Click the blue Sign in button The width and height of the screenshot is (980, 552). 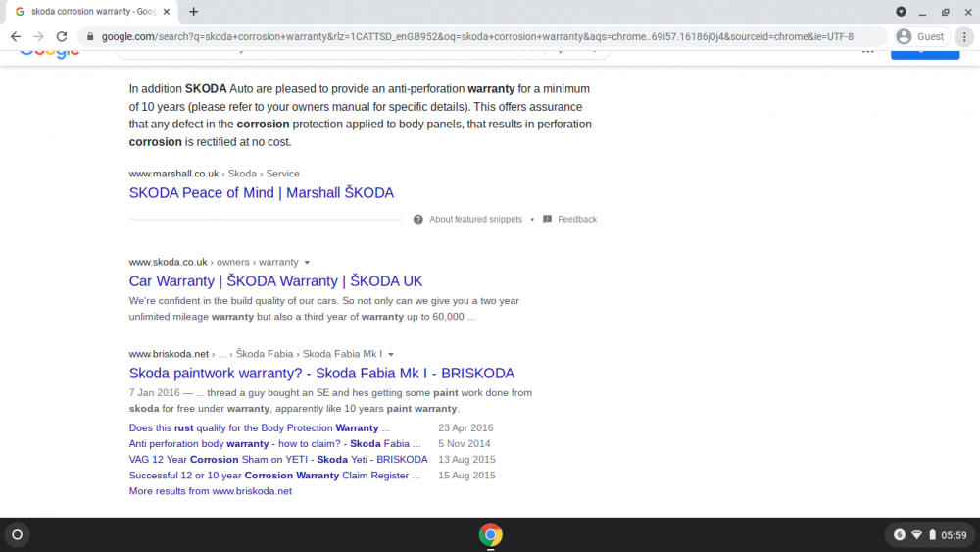pyautogui.click(x=925, y=54)
